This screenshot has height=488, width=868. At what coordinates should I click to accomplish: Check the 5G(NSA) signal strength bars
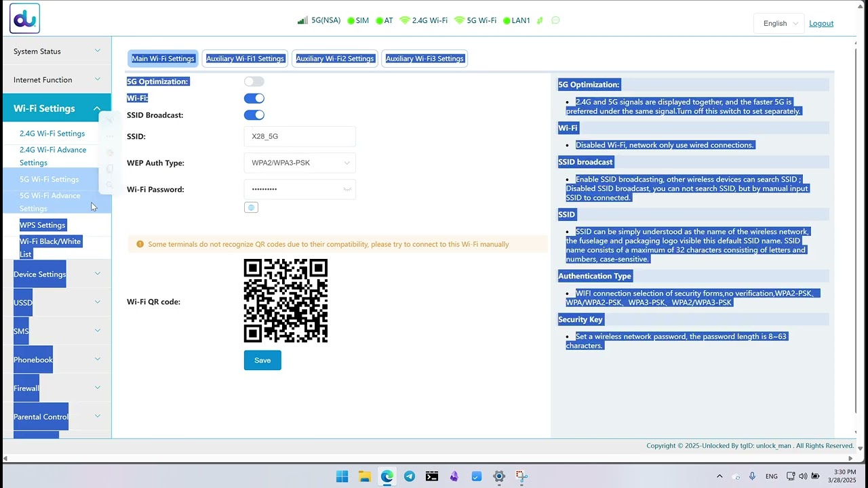coord(302,20)
